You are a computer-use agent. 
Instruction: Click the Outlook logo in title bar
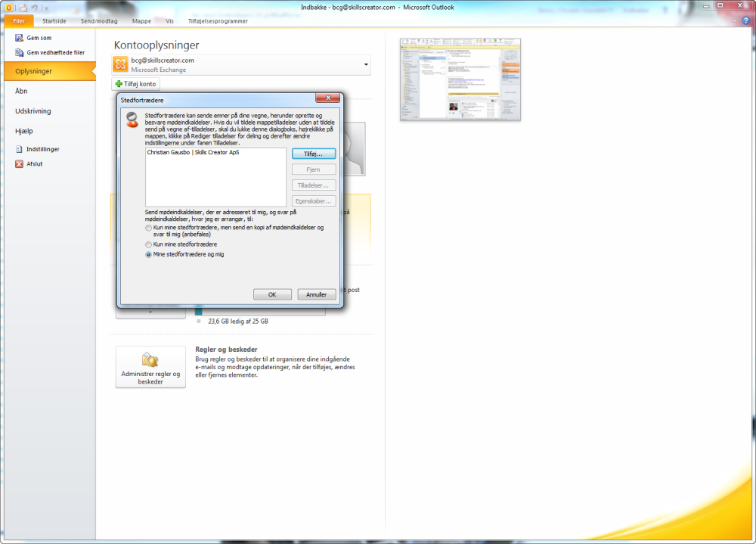click(9, 8)
